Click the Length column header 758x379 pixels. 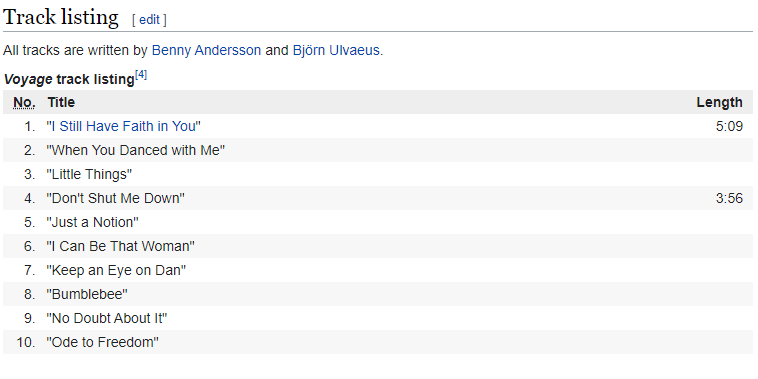point(719,102)
